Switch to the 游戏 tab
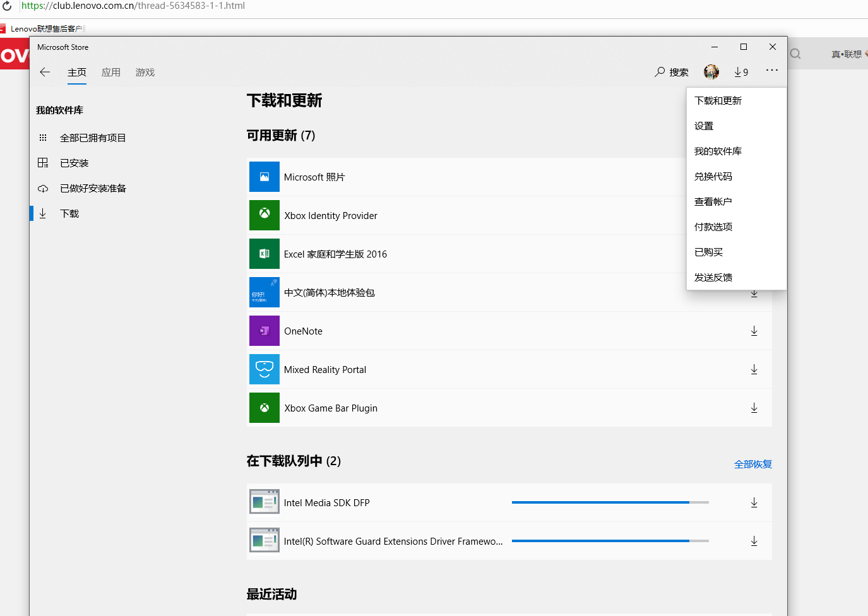The height and width of the screenshot is (616, 868). (x=145, y=73)
